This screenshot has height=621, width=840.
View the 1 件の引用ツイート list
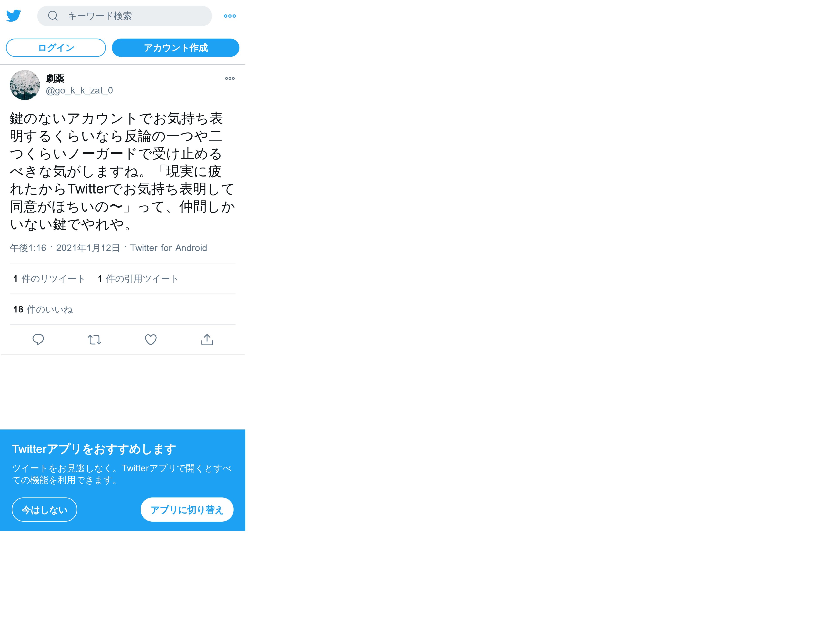coord(138,279)
